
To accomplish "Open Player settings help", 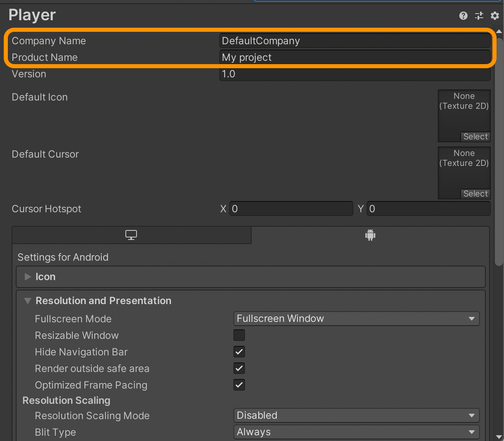I will (463, 16).
